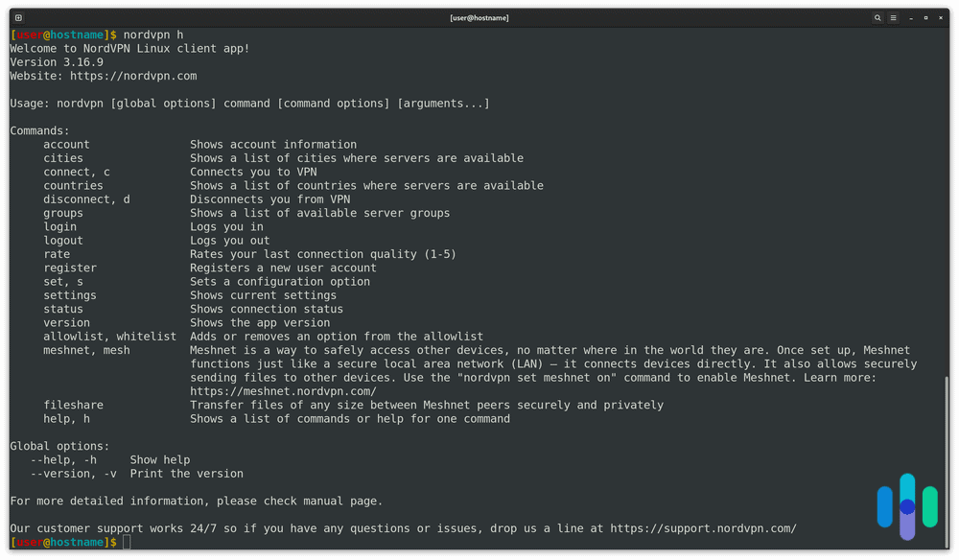
Task: Restore the terminal window size
Action: pyautogui.click(x=924, y=17)
